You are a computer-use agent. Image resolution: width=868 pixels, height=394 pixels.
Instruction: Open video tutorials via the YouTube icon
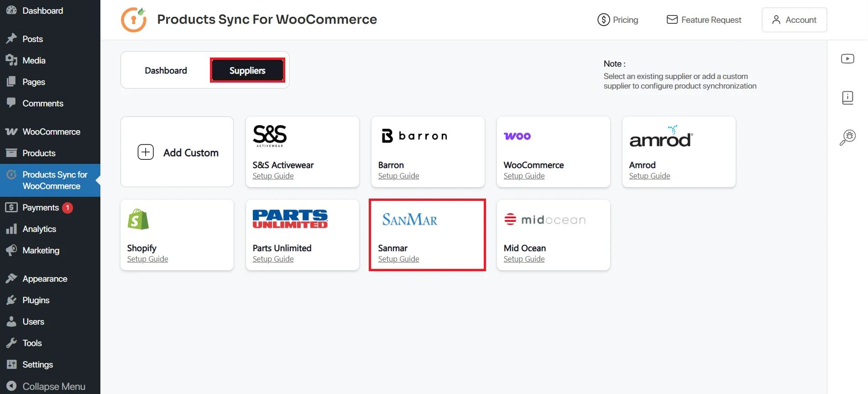(x=847, y=58)
